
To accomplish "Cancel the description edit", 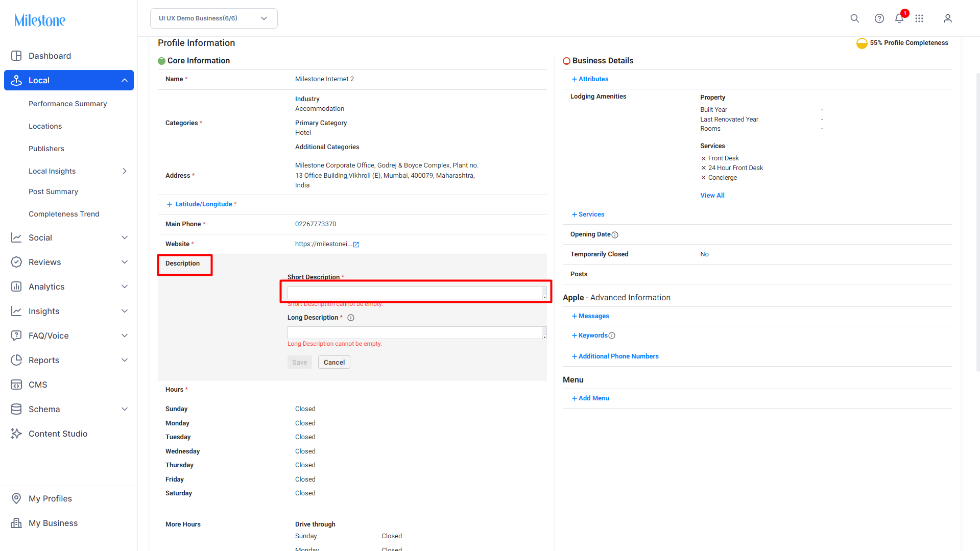I will click(334, 363).
